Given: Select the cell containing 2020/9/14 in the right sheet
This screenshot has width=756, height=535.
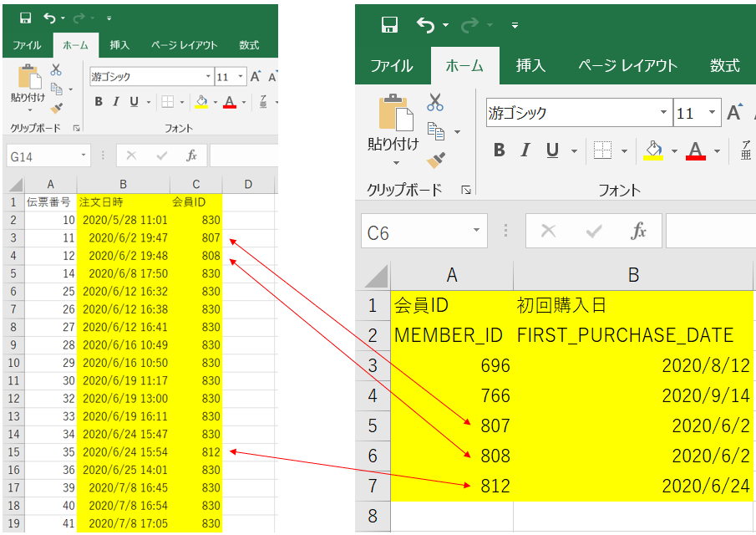Looking at the screenshot, I should tap(632, 395).
